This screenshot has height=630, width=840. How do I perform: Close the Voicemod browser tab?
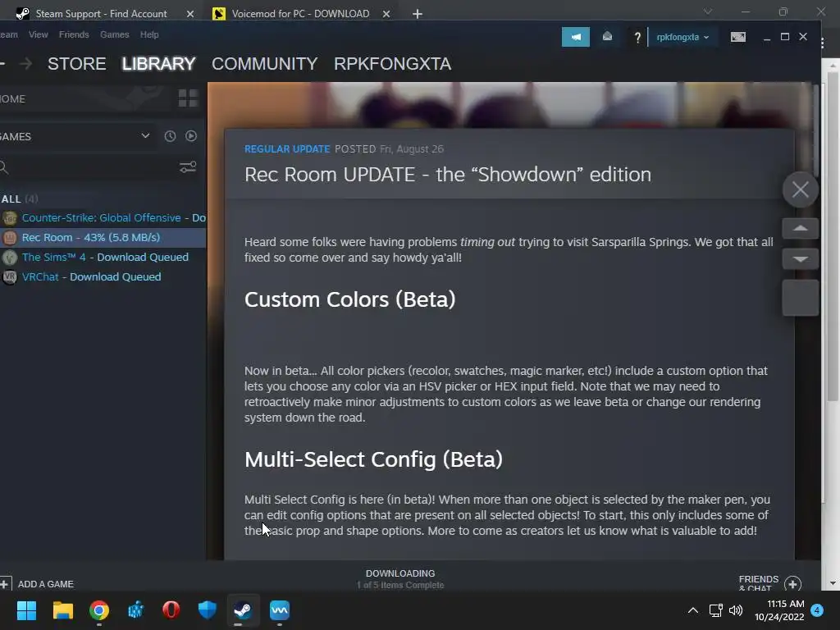[386, 14]
